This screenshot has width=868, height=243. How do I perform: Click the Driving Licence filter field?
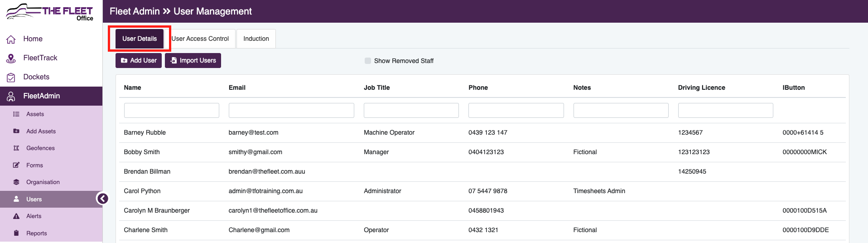click(x=725, y=110)
